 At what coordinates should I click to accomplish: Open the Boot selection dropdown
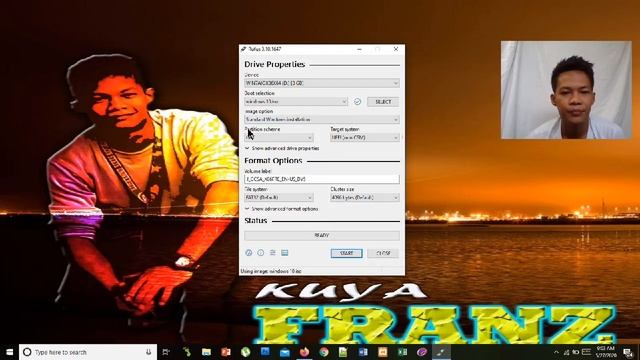(x=296, y=102)
